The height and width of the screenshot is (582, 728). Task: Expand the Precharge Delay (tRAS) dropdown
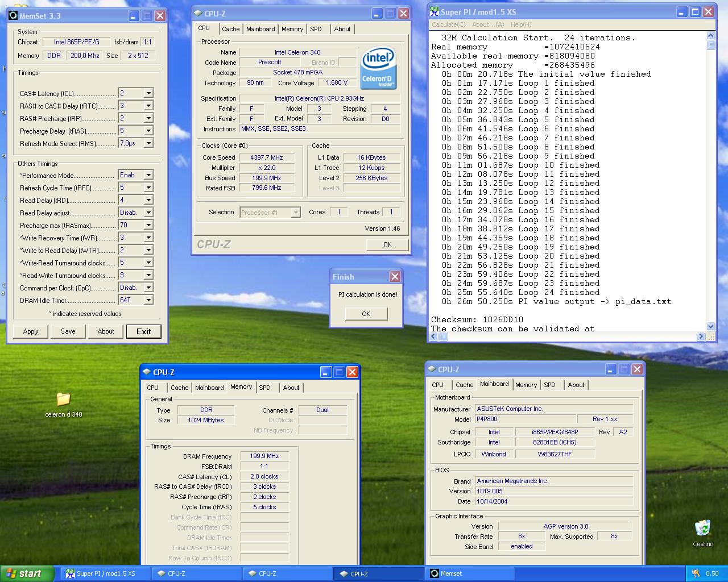point(148,131)
